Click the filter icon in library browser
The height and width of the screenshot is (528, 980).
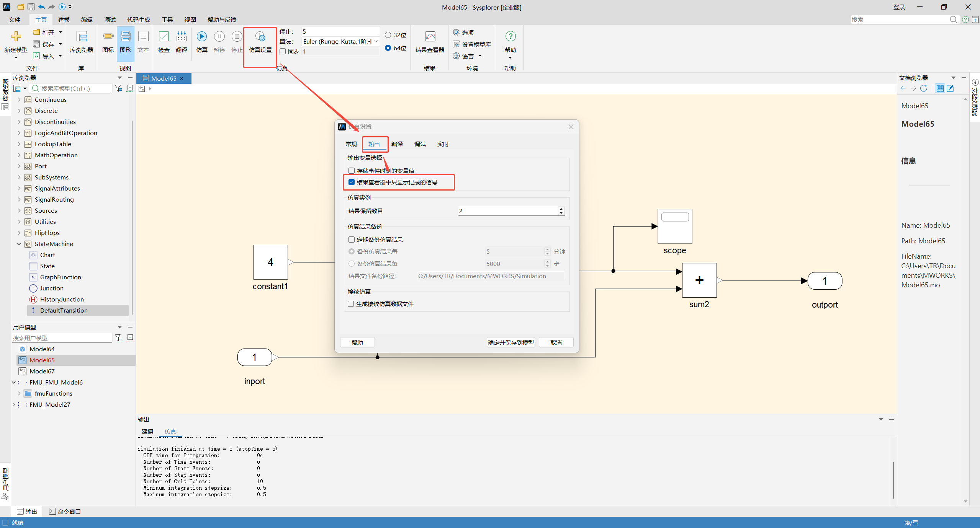(119, 88)
